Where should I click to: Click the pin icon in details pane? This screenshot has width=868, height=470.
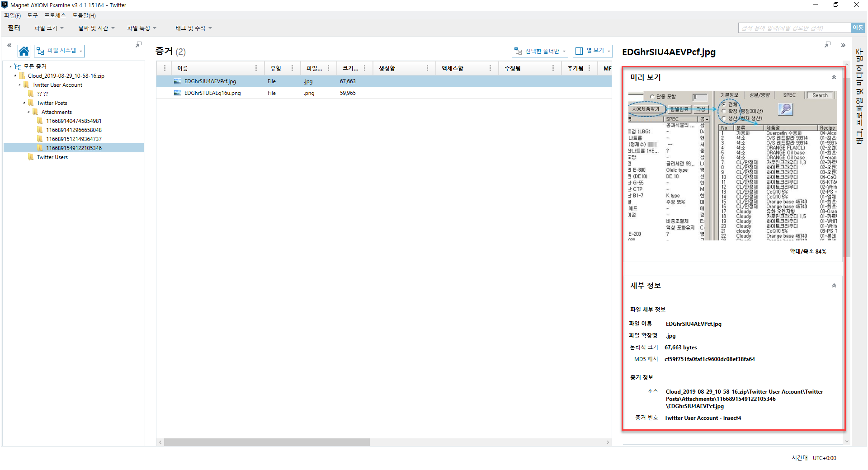point(827,44)
